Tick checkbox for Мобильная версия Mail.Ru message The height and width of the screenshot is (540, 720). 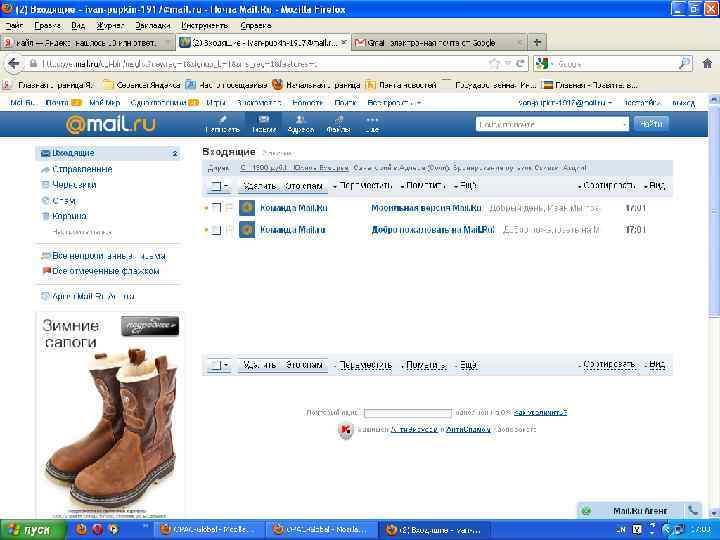[x=216, y=208]
